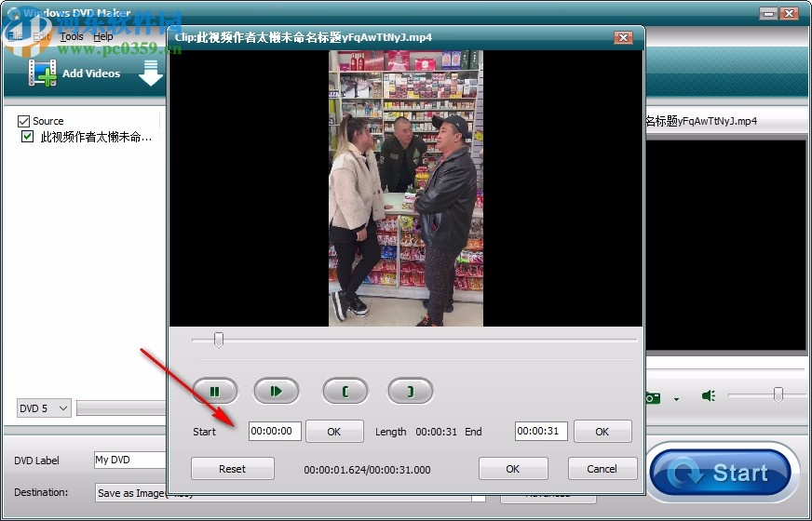Open the DVD 5 disc type dropdown
This screenshot has width=812, height=521.
pos(44,408)
